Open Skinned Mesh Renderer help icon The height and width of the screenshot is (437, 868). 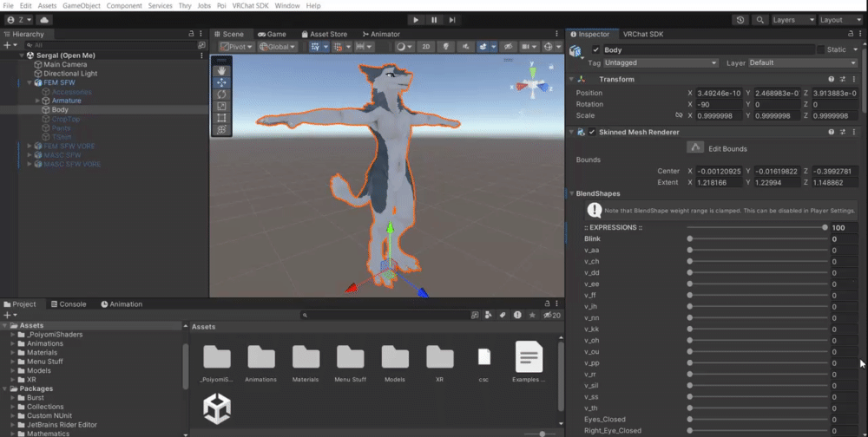click(x=831, y=132)
